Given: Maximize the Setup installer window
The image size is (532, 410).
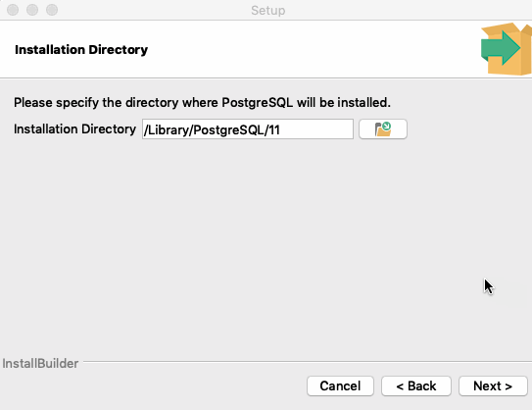Looking at the screenshot, I should click(x=52, y=10).
